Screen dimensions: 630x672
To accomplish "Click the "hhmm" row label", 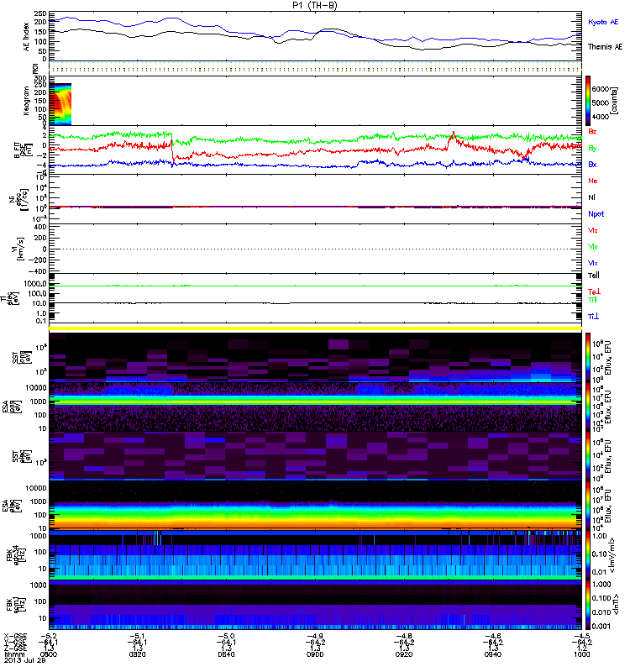I will coord(13,654).
